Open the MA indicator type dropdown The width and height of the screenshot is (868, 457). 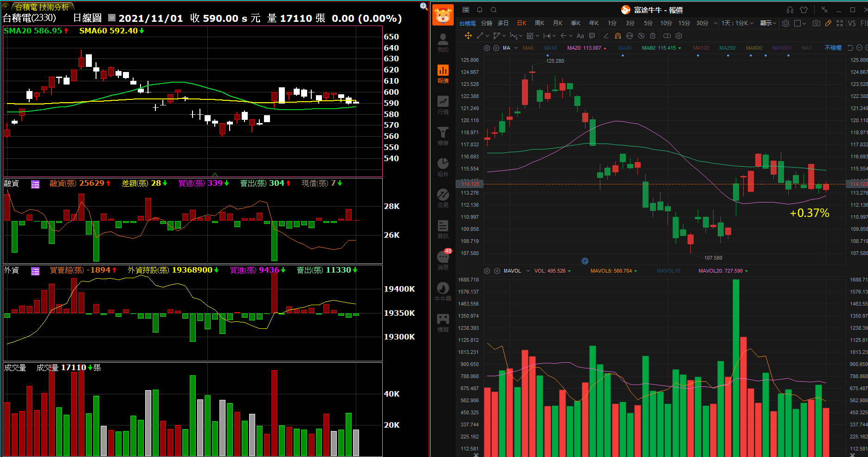click(516, 48)
